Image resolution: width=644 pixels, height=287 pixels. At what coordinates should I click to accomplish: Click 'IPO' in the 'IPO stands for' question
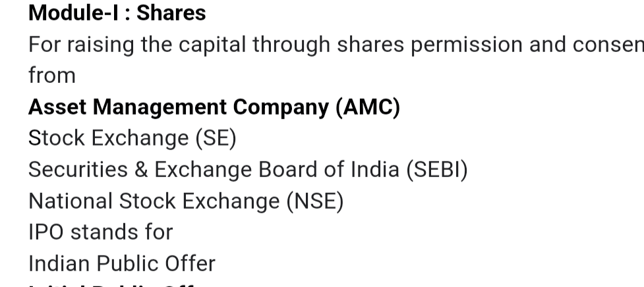[x=46, y=232]
